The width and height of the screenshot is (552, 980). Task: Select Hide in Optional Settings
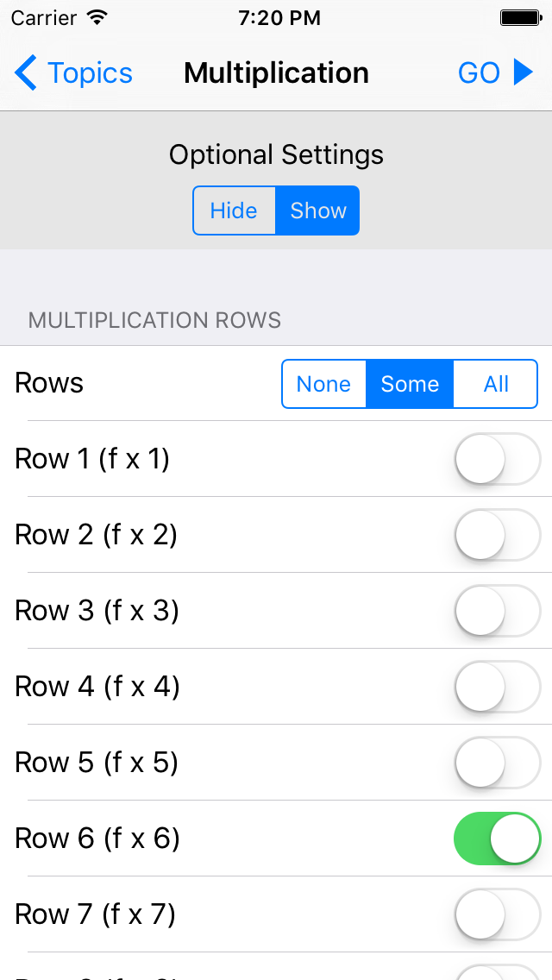click(235, 210)
